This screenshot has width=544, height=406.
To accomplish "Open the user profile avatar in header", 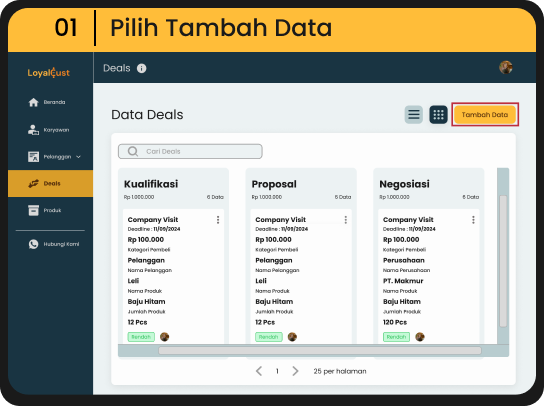I will [505, 67].
